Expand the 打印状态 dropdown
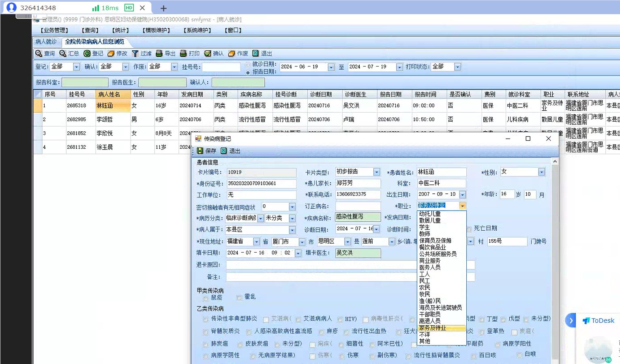620x364 pixels. click(457, 67)
